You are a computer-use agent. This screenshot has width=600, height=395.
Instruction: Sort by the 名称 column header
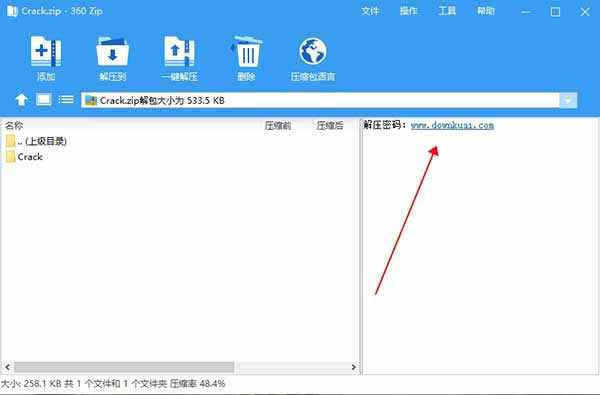pos(14,126)
